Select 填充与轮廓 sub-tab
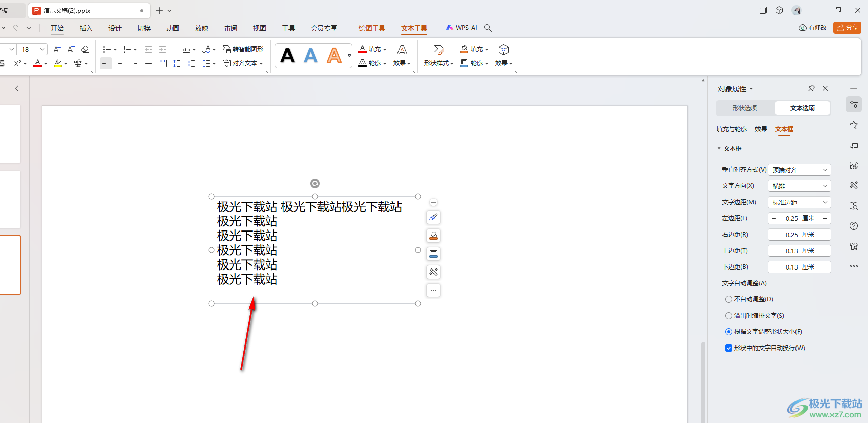868x423 pixels. (x=732, y=129)
